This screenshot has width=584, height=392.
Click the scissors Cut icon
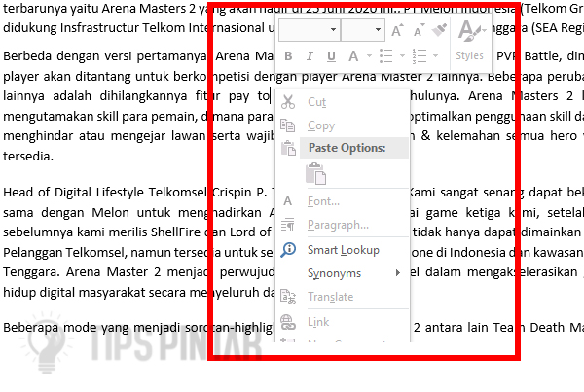click(x=288, y=101)
